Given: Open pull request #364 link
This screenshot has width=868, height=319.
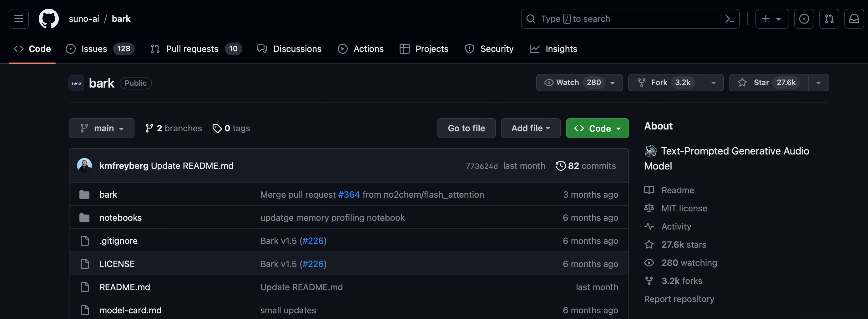Looking at the screenshot, I should [x=349, y=194].
